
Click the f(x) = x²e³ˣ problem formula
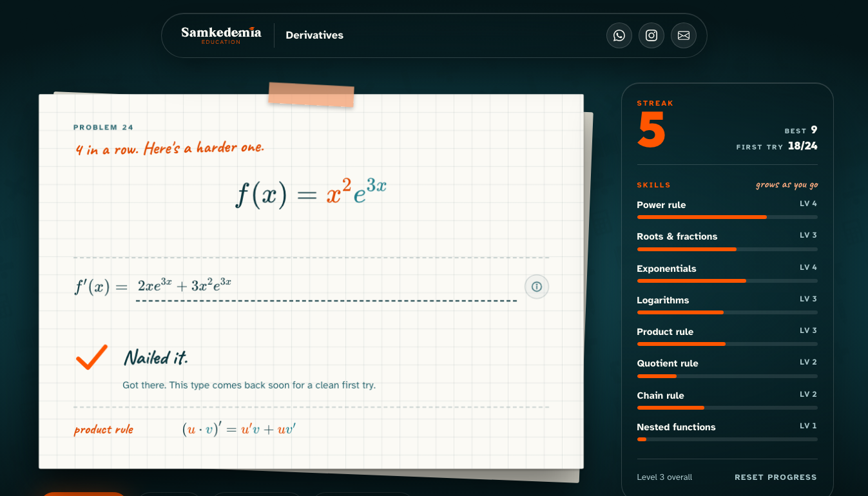[x=311, y=193]
